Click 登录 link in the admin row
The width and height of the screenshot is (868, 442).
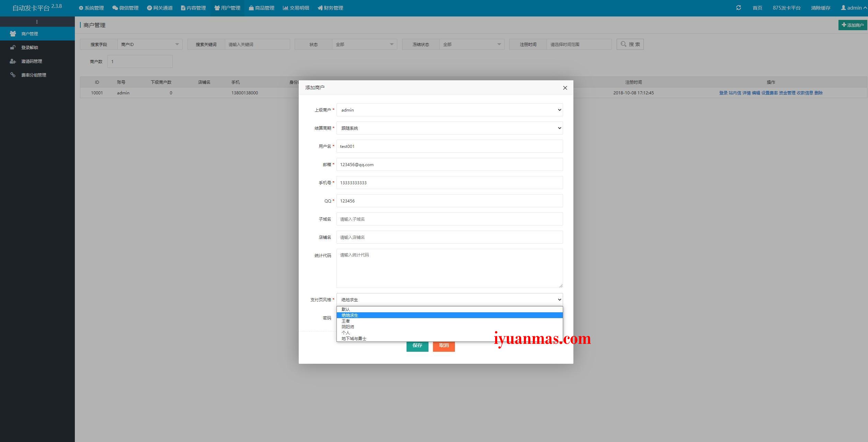pyautogui.click(x=723, y=93)
